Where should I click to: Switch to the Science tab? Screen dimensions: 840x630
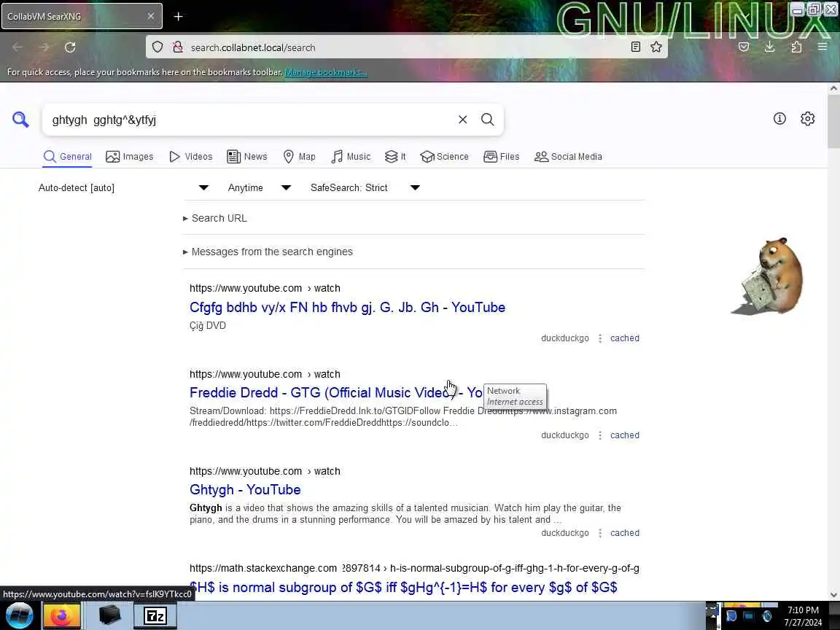point(444,157)
